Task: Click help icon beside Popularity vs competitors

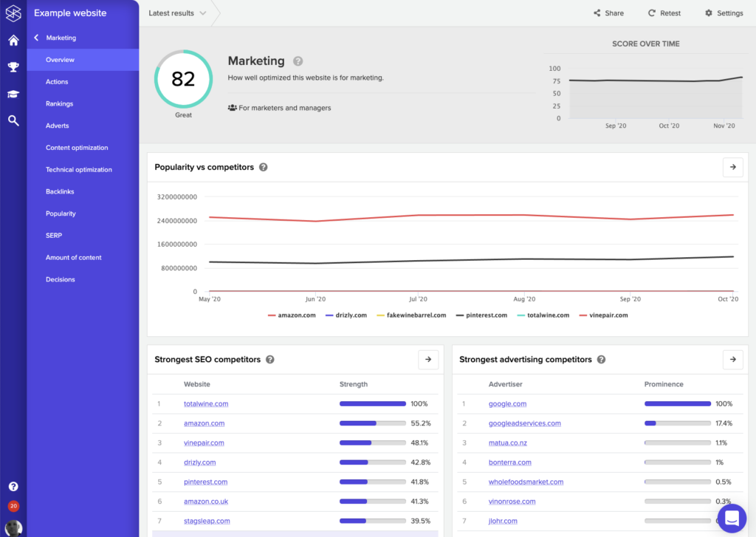Action: coord(264,167)
